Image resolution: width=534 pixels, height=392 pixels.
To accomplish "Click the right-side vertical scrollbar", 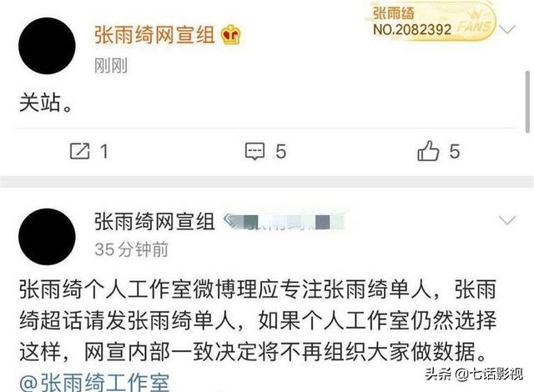I will pos(527,102).
